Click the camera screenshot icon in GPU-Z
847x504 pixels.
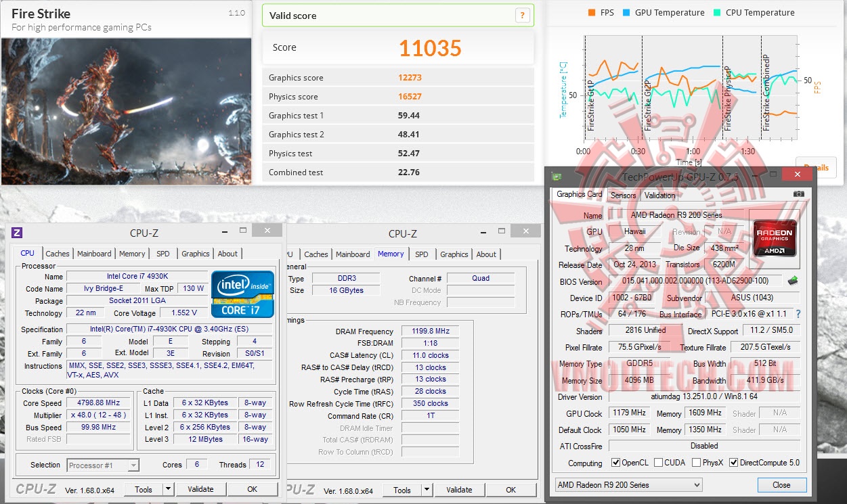point(799,194)
